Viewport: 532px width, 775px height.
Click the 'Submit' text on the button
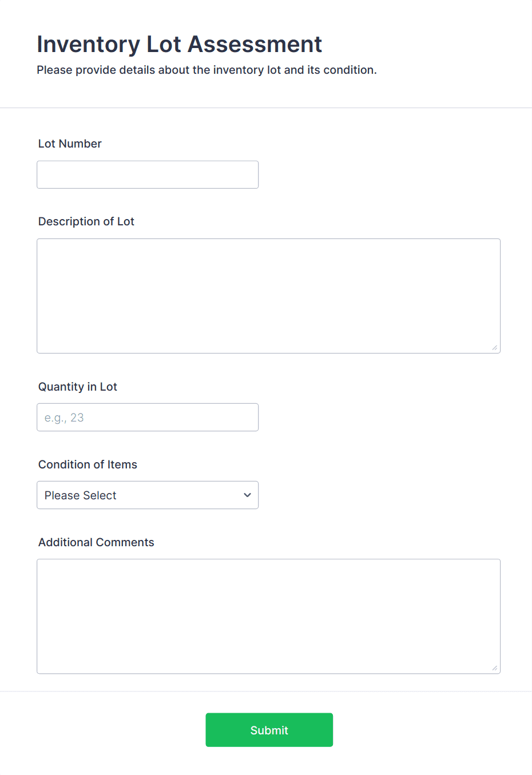click(269, 730)
